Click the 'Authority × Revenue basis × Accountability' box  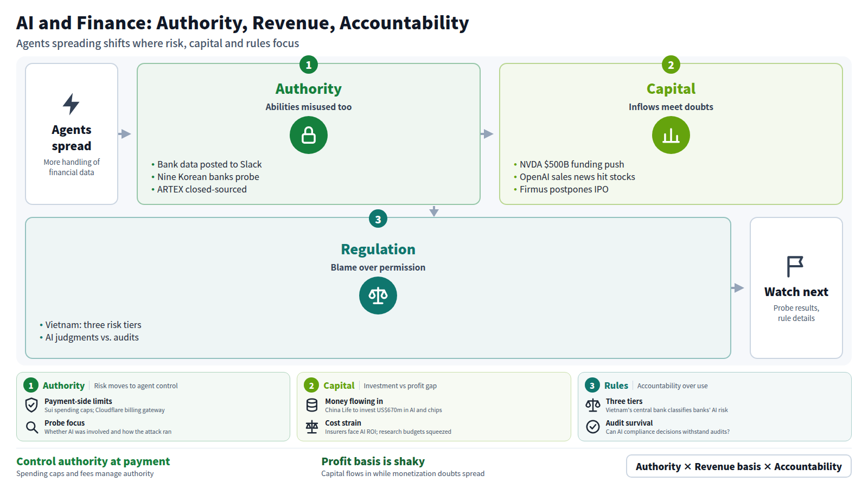[739, 466]
